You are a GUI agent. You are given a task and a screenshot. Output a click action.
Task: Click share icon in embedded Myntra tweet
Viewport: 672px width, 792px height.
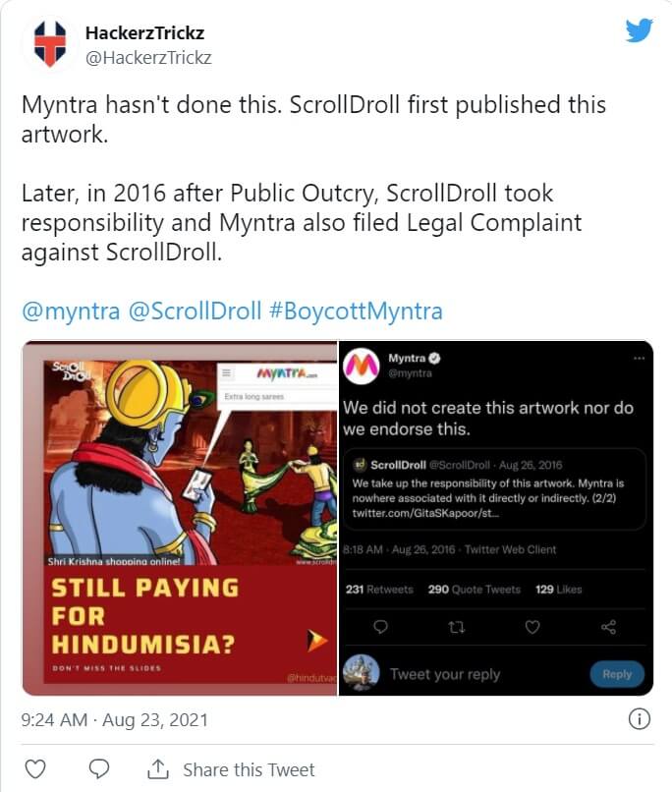pos(608,627)
